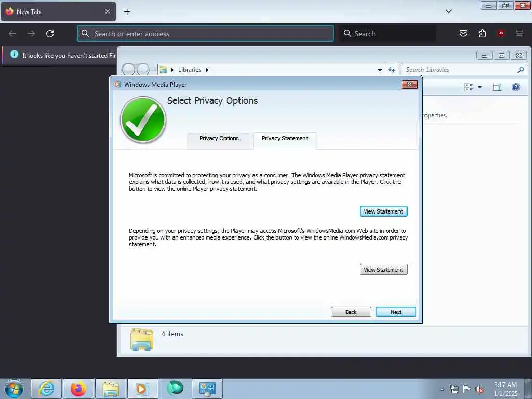
Task: Open the uBlock Origin extension icon
Action: pyautogui.click(x=501, y=33)
